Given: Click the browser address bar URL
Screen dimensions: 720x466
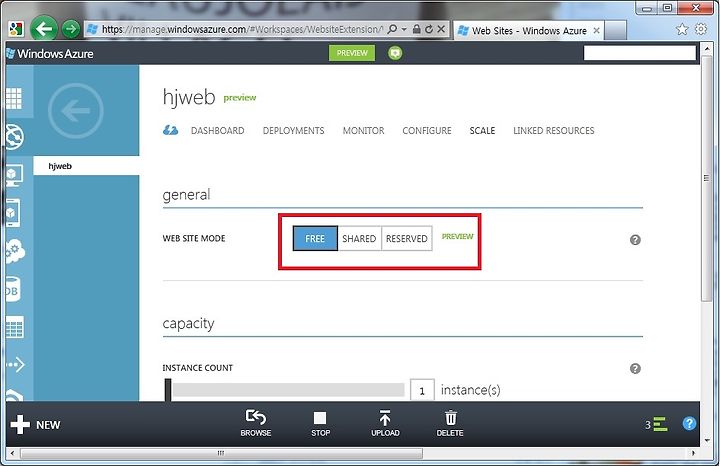Looking at the screenshot, I should click(242, 29).
